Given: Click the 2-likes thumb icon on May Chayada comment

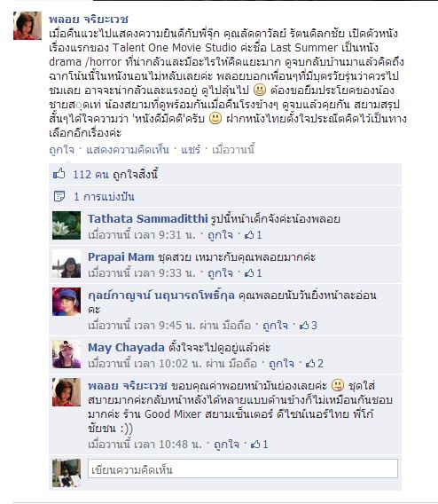Looking at the screenshot, I should coord(310,364).
